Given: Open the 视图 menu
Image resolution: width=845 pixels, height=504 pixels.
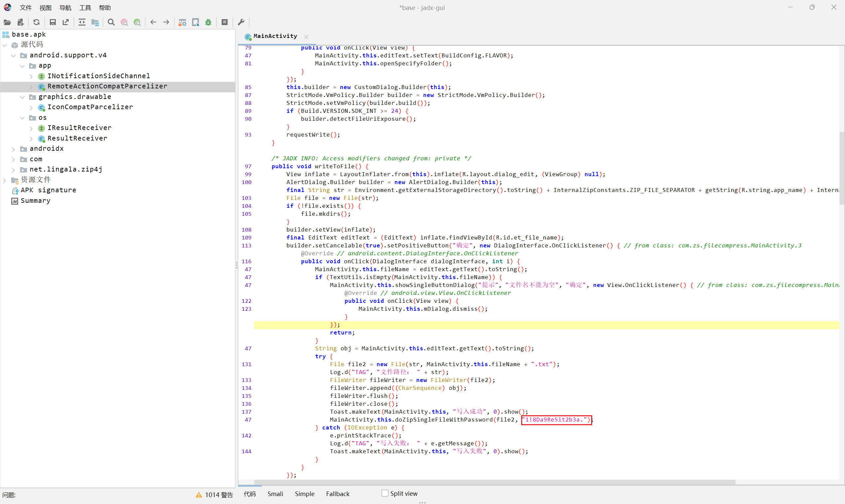Looking at the screenshot, I should (x=46, y=8).
